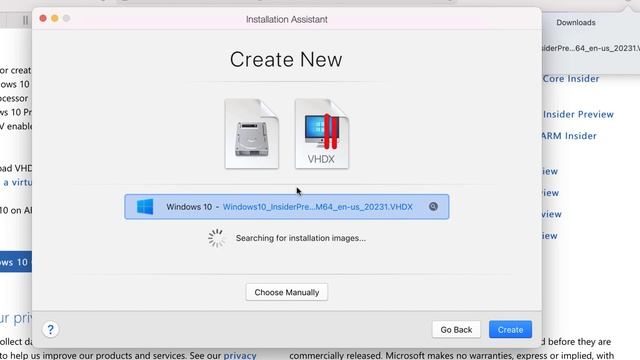Click the Create button
The image size is (640, 360).
pyautogui.click(x=510, y=329)
